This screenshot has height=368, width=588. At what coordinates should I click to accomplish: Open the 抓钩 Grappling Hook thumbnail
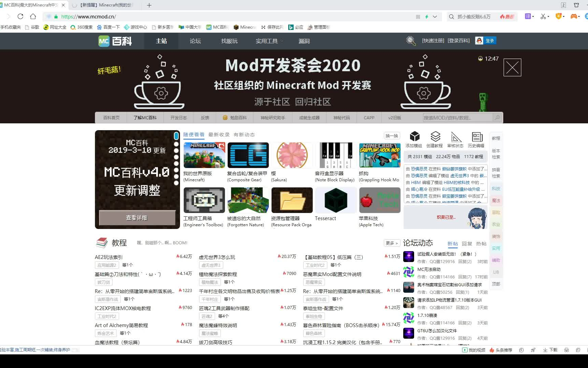(x=380, y=155)
